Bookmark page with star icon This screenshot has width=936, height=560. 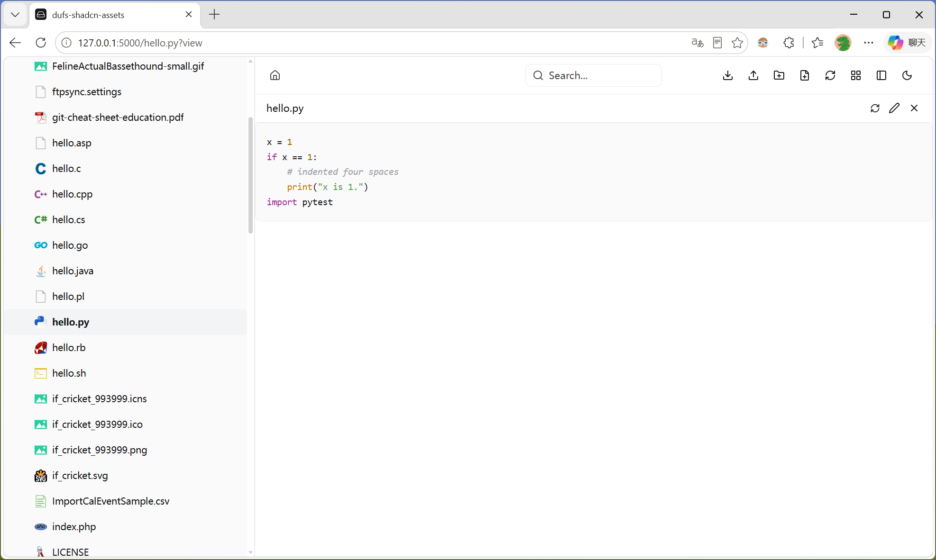tap(737, 43)
